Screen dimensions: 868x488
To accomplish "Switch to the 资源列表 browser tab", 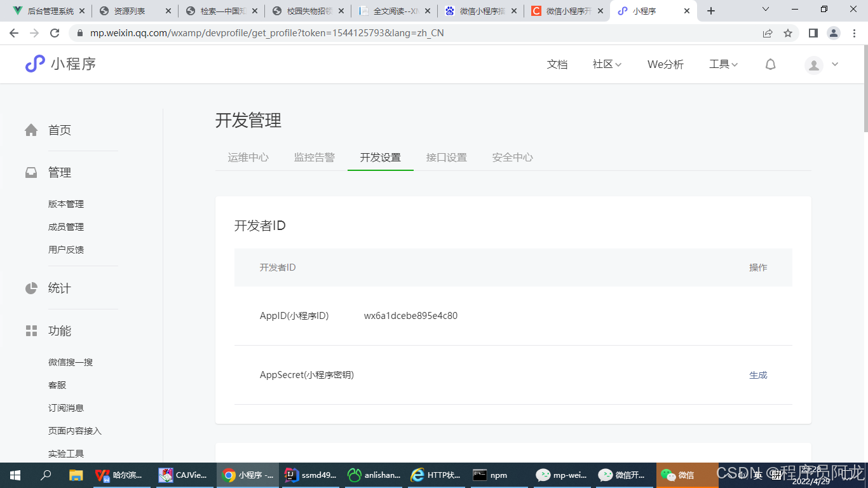I will click(135, 11).
